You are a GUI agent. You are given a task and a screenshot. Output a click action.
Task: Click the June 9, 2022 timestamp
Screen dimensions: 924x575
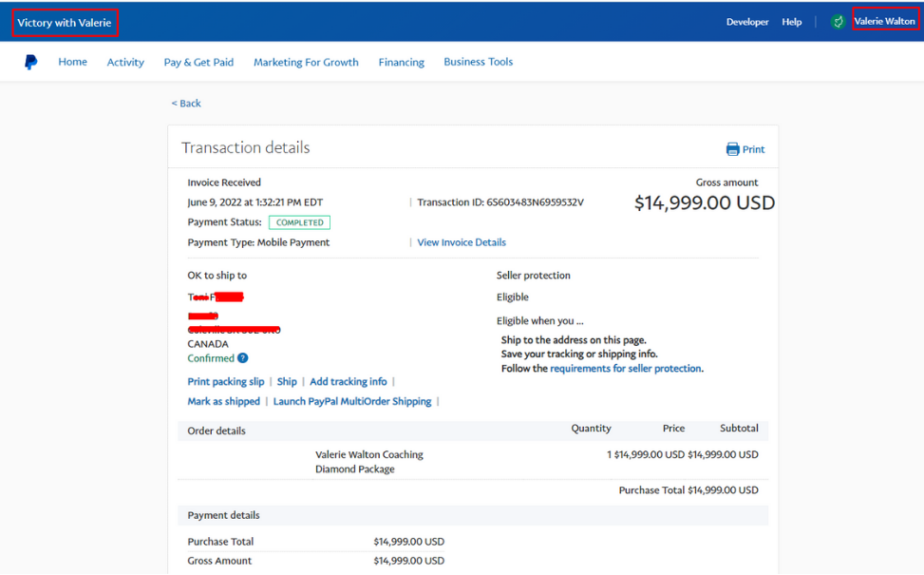[255, 202]
